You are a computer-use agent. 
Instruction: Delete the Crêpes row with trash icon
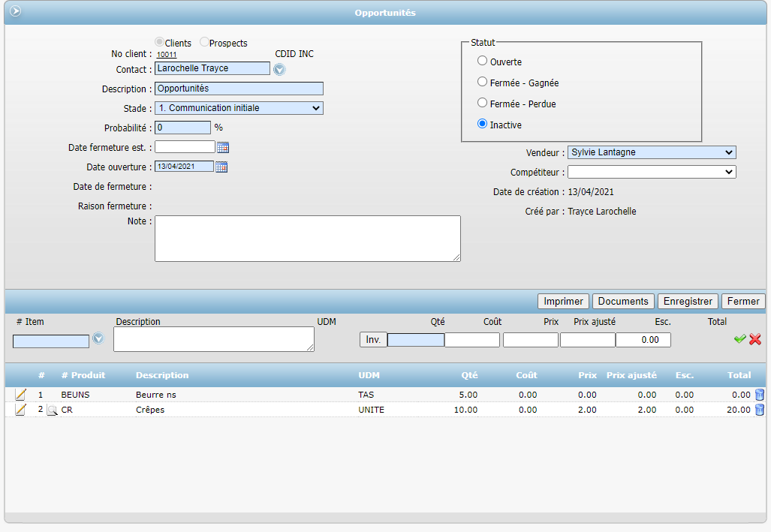click(760, 410)
